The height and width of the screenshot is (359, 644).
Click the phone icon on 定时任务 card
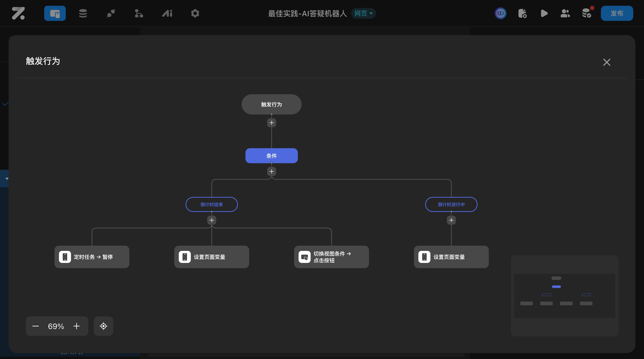coord(65,257)
